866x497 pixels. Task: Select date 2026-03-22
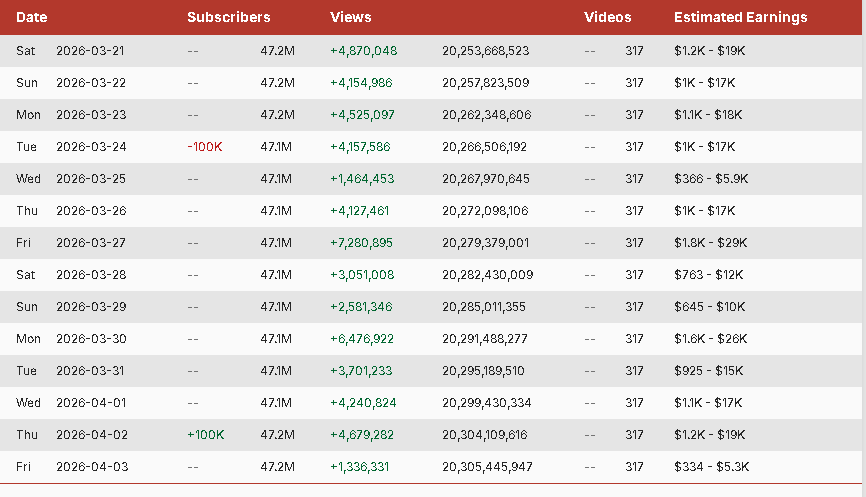click(x=91, y=83)
